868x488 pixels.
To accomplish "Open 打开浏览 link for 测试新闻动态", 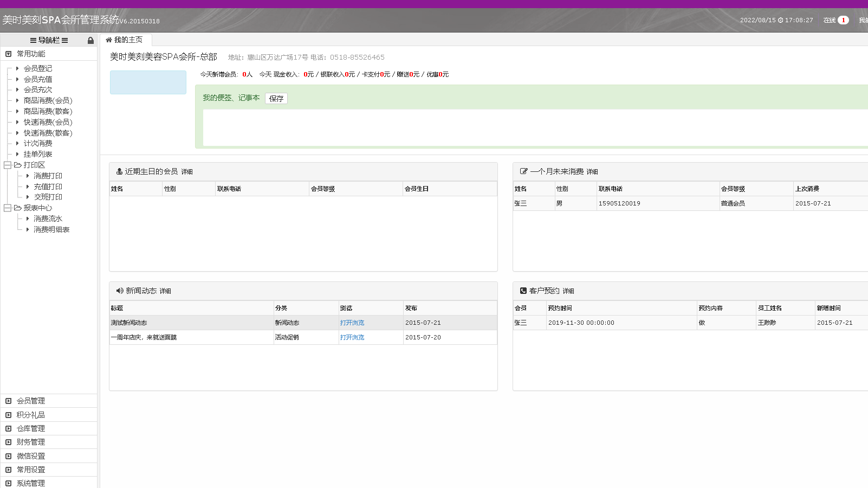I will [352, 323].
